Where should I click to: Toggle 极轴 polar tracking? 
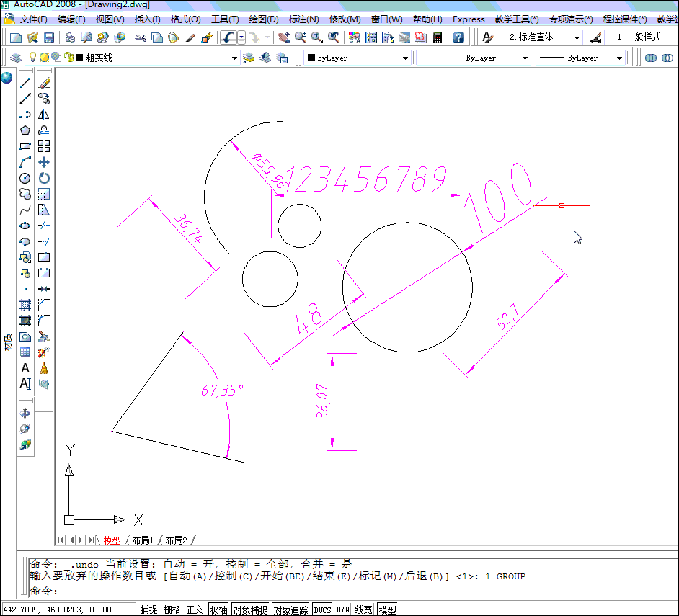point(218,610)
